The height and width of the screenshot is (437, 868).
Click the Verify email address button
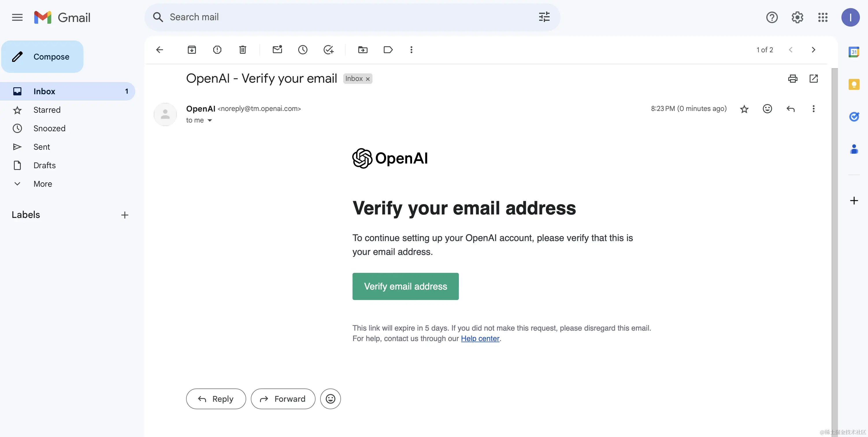click(405, 286)
